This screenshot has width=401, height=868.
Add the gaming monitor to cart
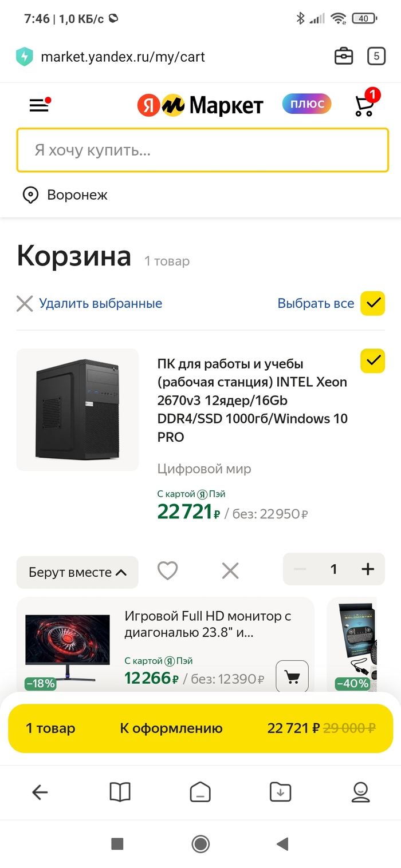(292, 677)
